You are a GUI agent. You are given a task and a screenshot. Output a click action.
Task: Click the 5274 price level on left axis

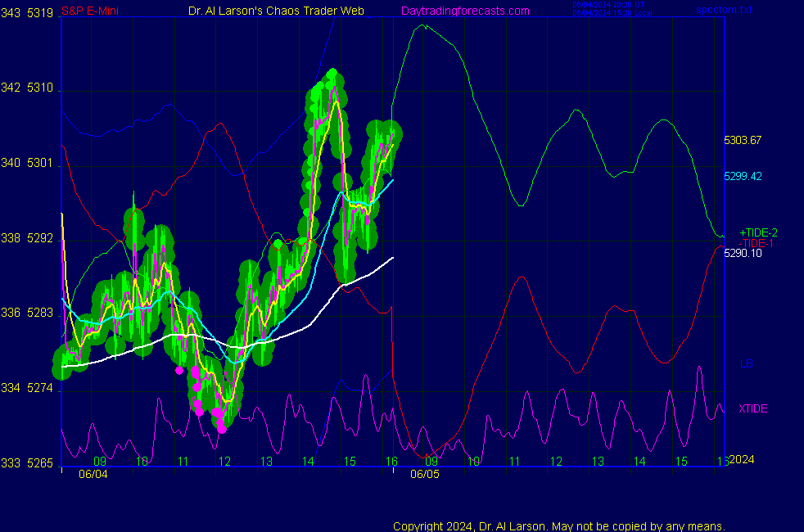pos(38,388)
